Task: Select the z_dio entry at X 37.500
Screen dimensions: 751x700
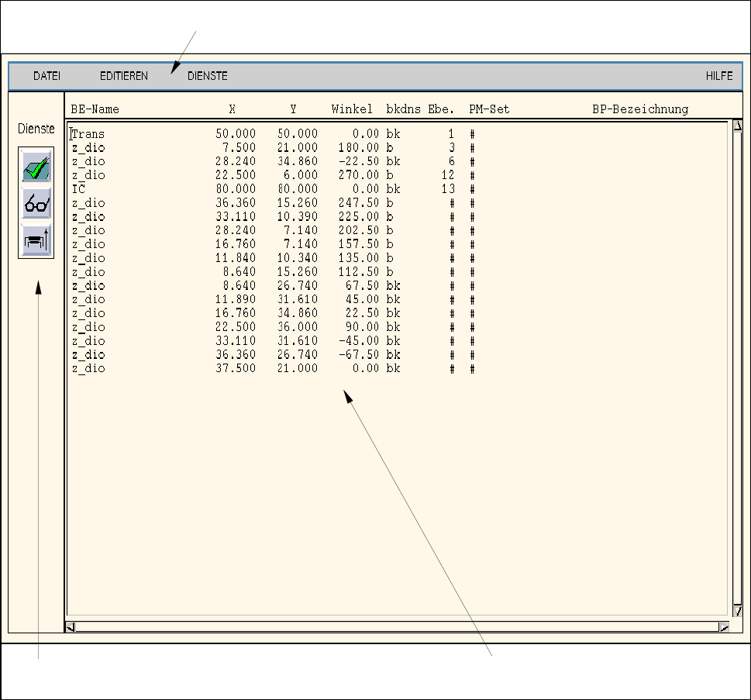Action: point(88,369)
